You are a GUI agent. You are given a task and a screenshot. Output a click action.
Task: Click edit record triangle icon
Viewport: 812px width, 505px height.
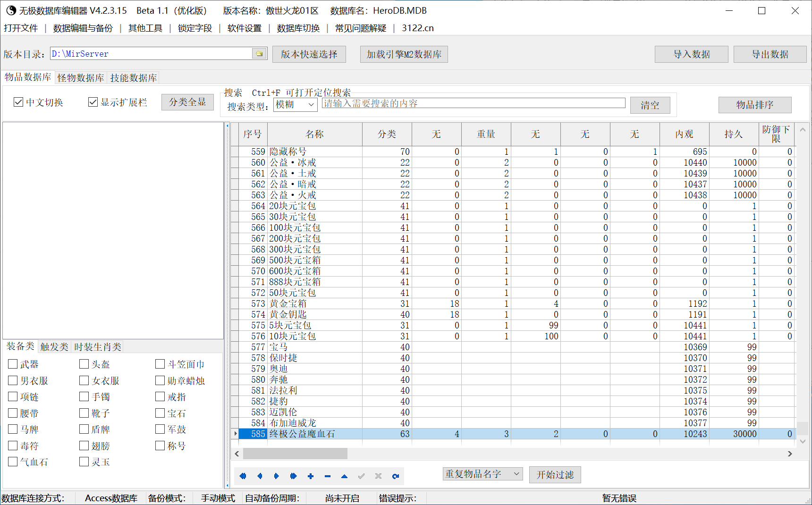pos(345,476)
